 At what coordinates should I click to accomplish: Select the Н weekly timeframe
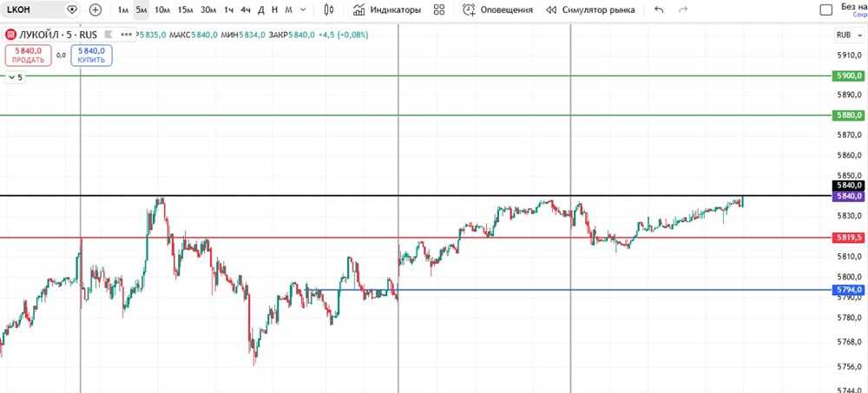pyautogui.click(x=274, y=10)
